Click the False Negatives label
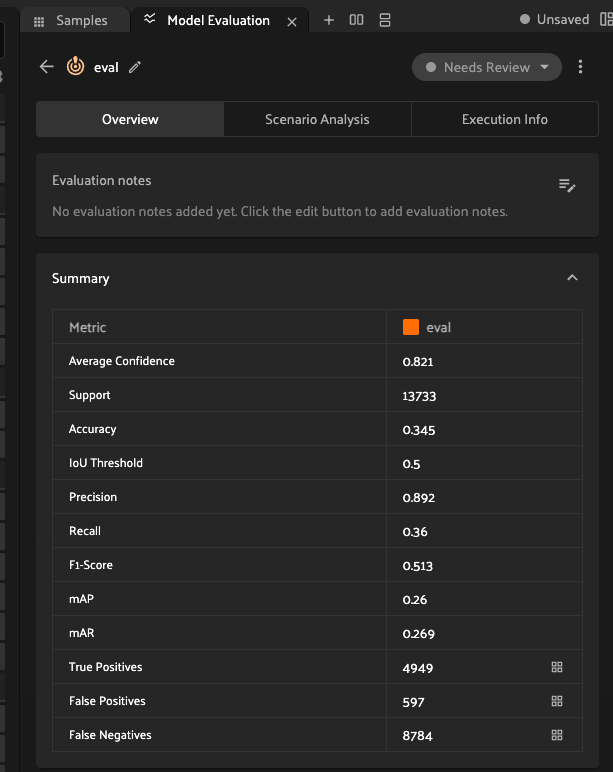The width and height of the screenshot is (613, 772). click(x=110, y=735)
